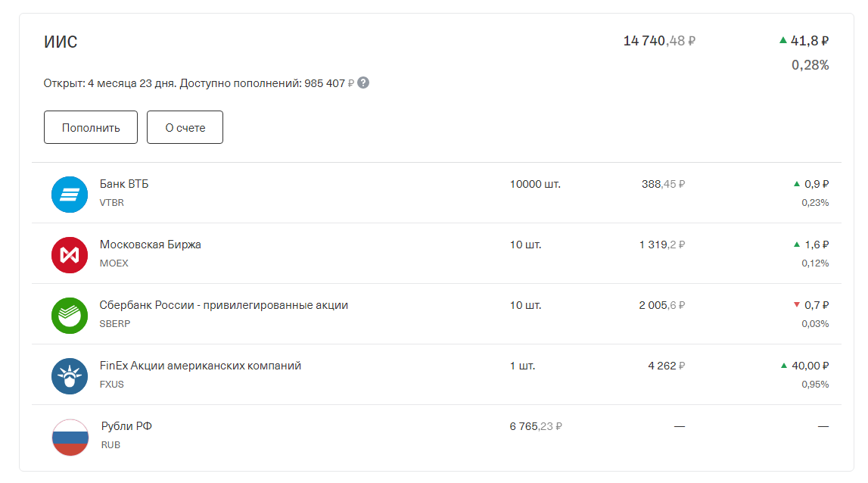Screen dimensions: 868x483
Task: Click the question mark help icon
Action: point(363,83)
